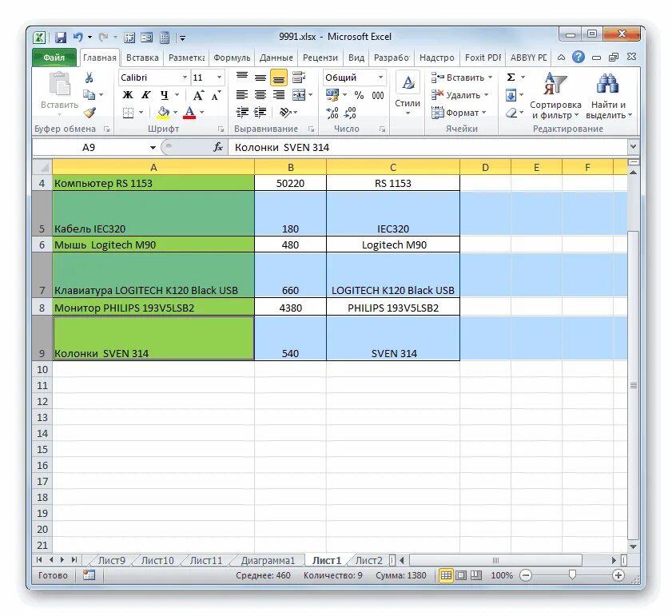Click the Help question mark icon
Screen dimensions: 672x616
579,57
